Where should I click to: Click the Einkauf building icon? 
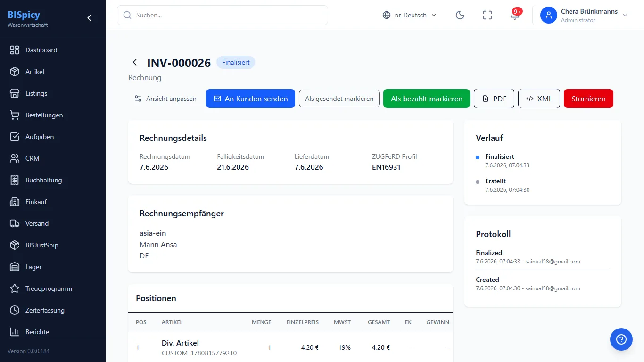click(x=15, y=202)
